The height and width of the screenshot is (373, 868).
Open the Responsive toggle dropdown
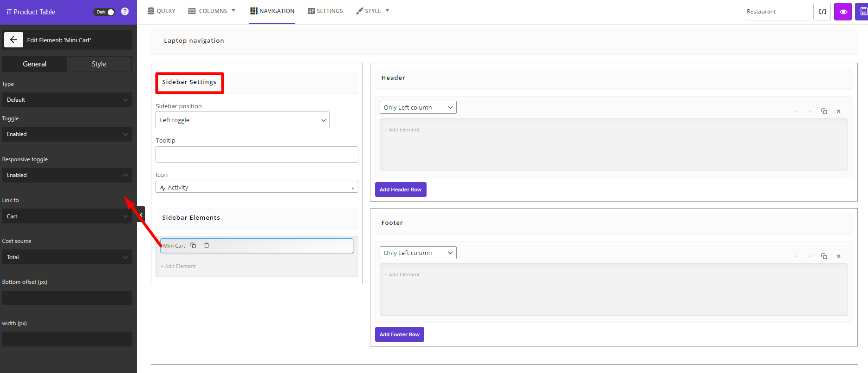point(67,175)
